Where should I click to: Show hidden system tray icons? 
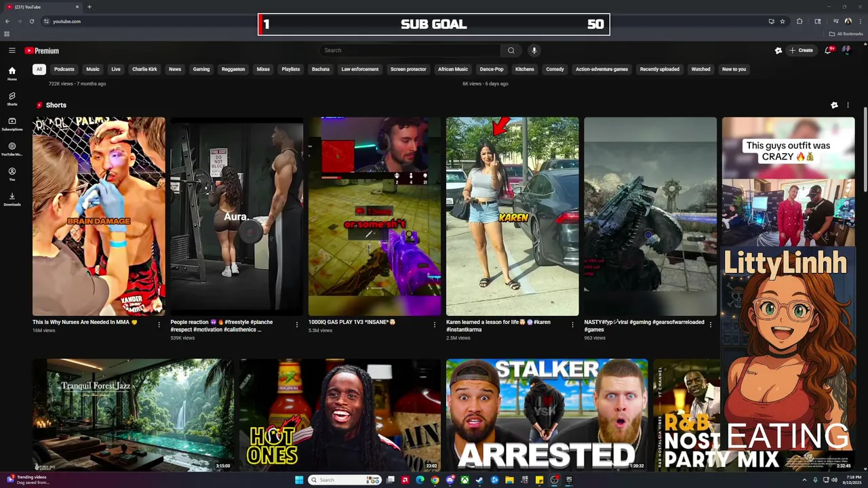pos(804,480)
